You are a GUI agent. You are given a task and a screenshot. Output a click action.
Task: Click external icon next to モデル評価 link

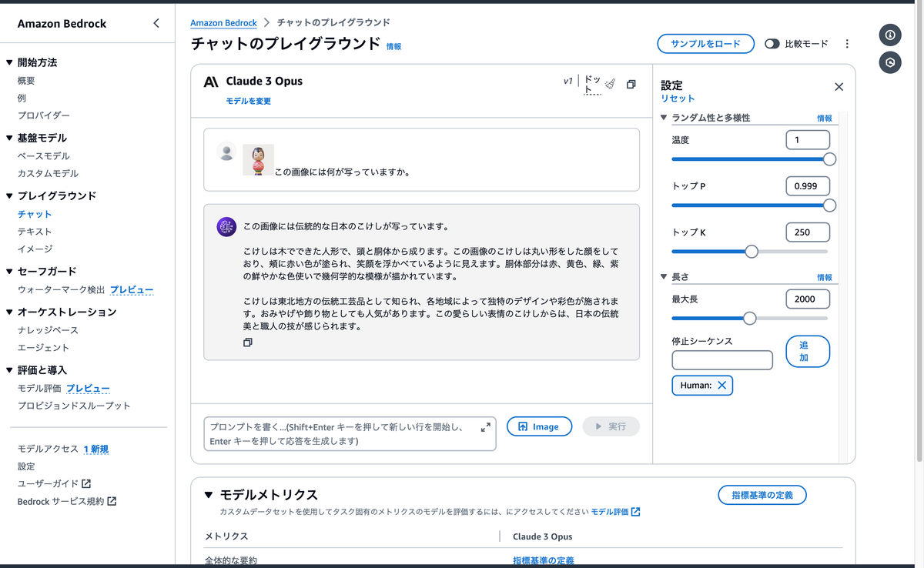pos(635,512)
